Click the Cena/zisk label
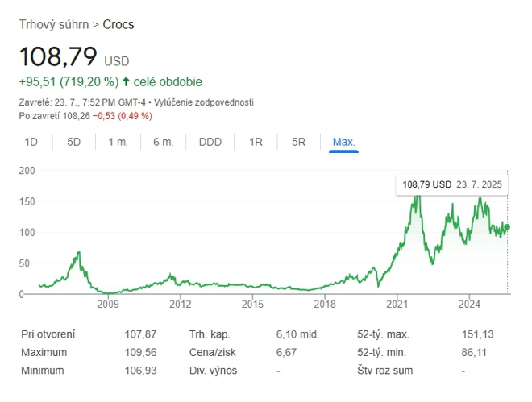Image resolution: width=532 pixels, height=402 pixels. (x=212, y=353)
